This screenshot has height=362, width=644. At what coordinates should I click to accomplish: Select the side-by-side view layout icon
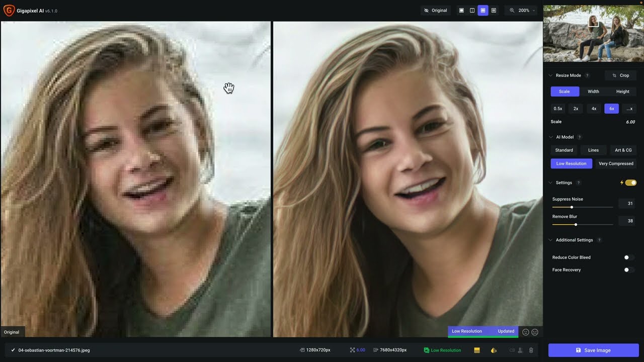(x=483, y=11)
